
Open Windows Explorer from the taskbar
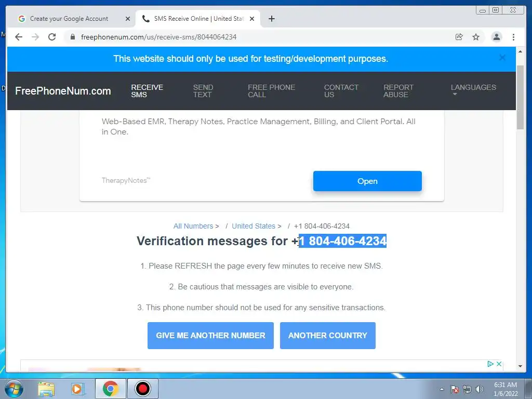pos(46,389)
